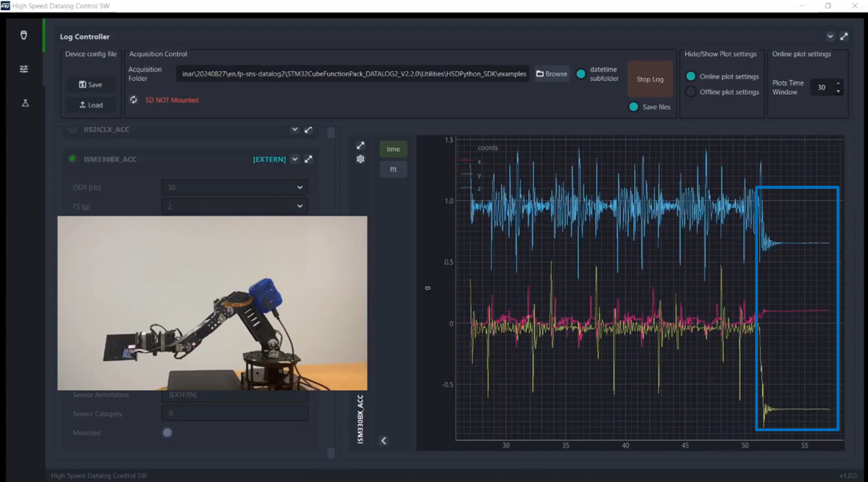Open the ODR [Hz] dropdown

(x=234, y=188)
